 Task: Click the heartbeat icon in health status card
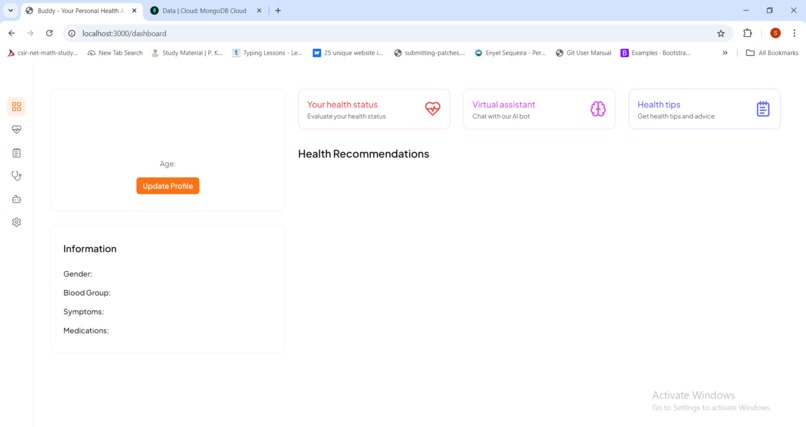point(432,108)
